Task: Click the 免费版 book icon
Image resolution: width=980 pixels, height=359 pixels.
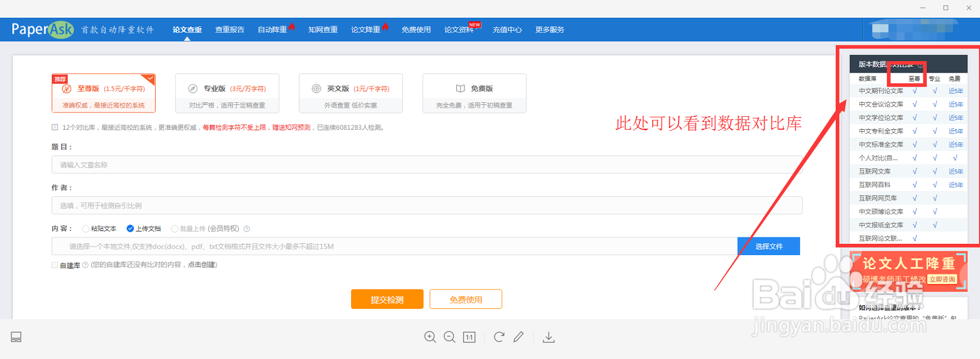Action: coord(460,89)
